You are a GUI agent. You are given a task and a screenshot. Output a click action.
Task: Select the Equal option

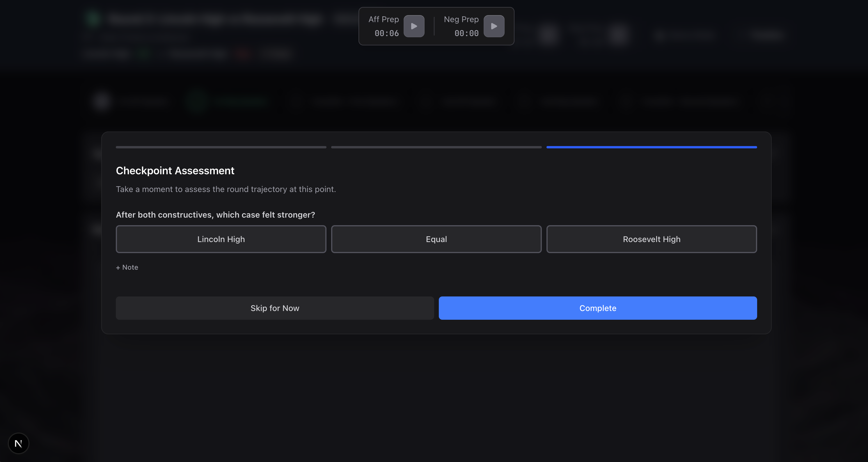tap(436, 239)
